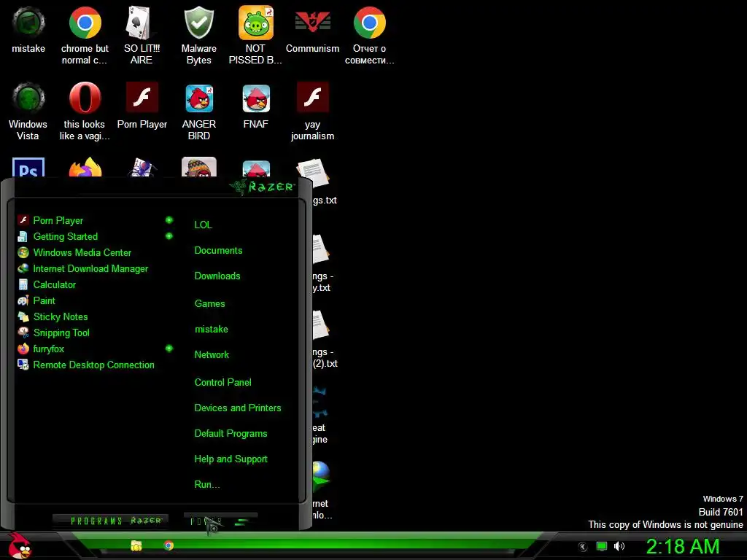Expand the jump list dot beside Getting Started

pyautogui.click(x=169, y=236)
